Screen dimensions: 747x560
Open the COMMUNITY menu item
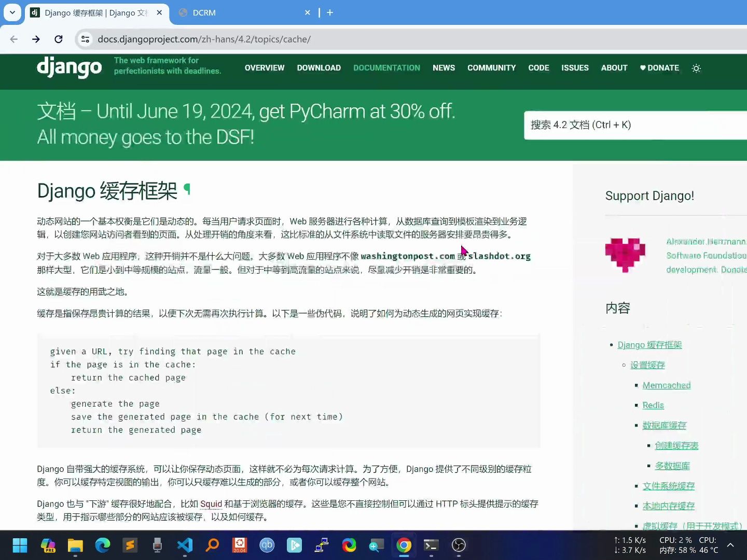[x=492, y=68]
